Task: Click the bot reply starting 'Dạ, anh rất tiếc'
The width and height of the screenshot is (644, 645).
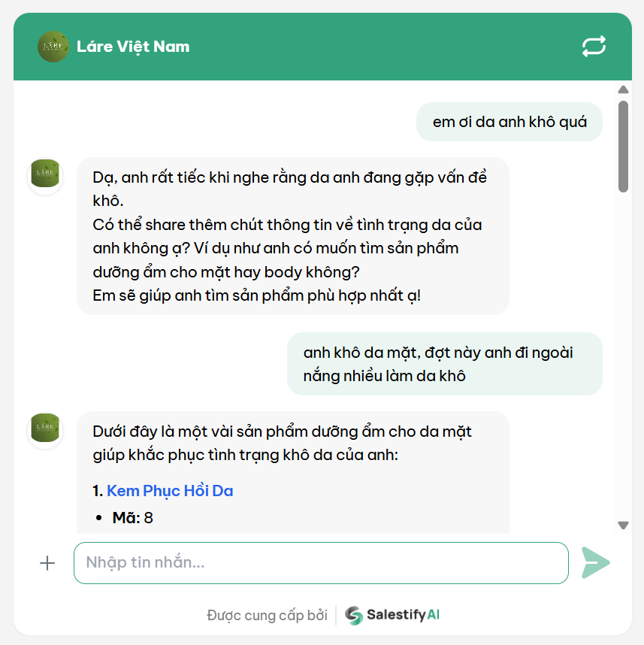Action: point(293,236)
